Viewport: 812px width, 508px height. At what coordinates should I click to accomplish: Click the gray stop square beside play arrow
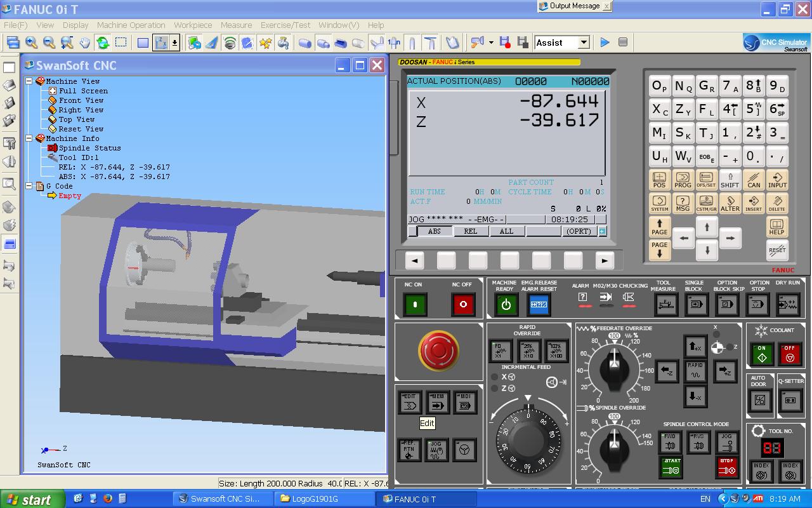coord(623,42)
